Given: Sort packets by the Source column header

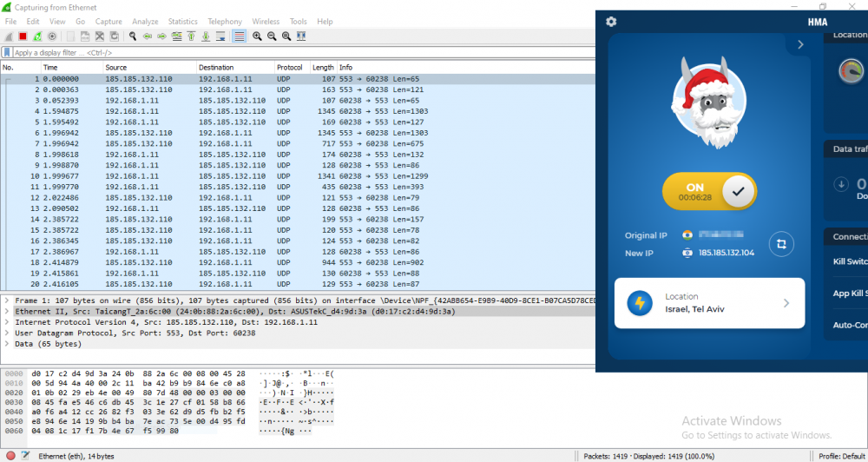Looking at the screenshot, I should coord(149,67).
